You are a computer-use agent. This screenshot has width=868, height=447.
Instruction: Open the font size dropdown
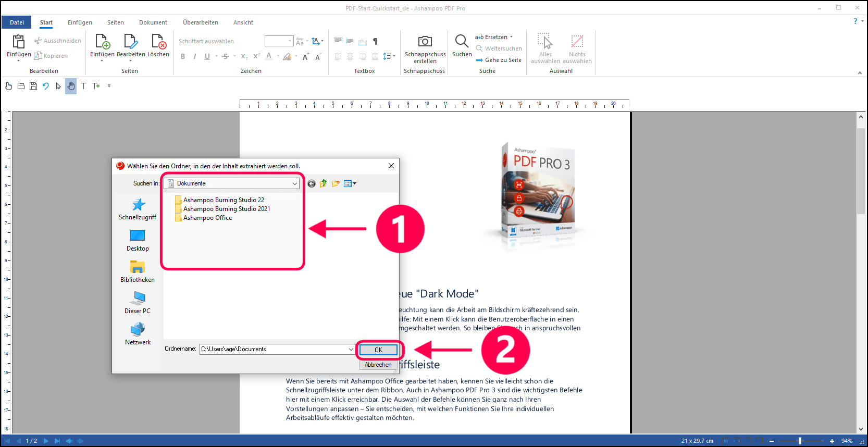(290, 41)
